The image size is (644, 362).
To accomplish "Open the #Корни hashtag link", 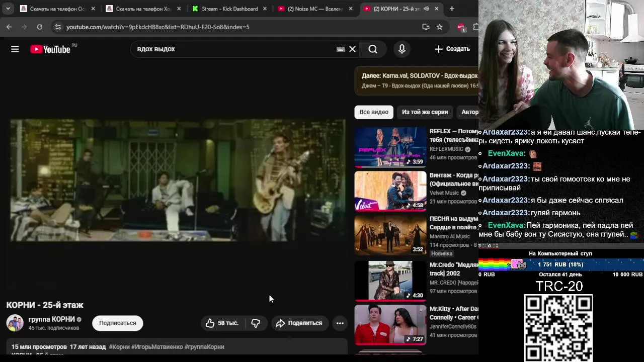I will coord(119,347).
